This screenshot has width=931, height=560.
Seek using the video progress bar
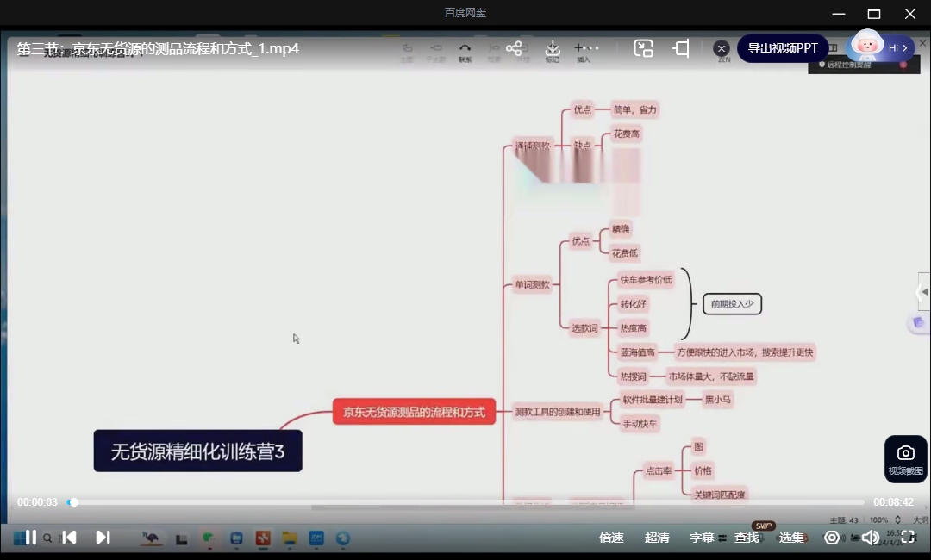[x=465, y=502]
